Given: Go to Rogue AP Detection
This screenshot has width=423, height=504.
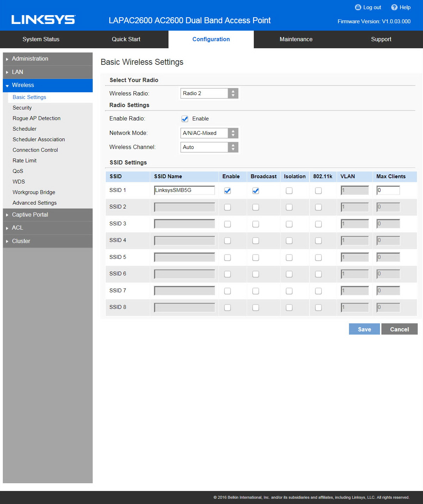Looking at the screenshot, I should pyautogui.click(x=37, y=118).
